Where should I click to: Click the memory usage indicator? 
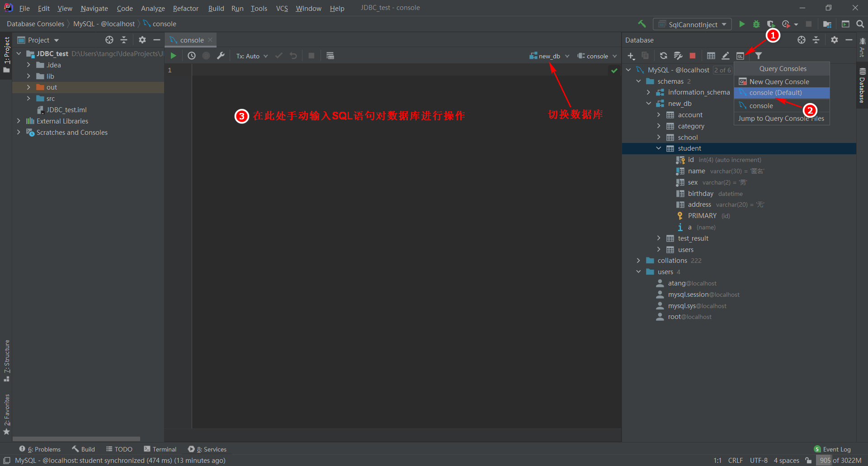pyautogui.click(x=840, y=460)
